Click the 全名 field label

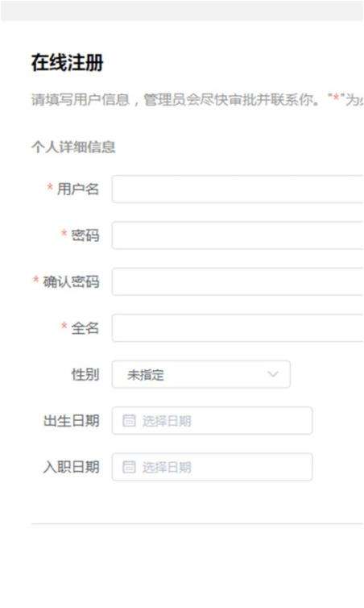[x=85, y=328]
